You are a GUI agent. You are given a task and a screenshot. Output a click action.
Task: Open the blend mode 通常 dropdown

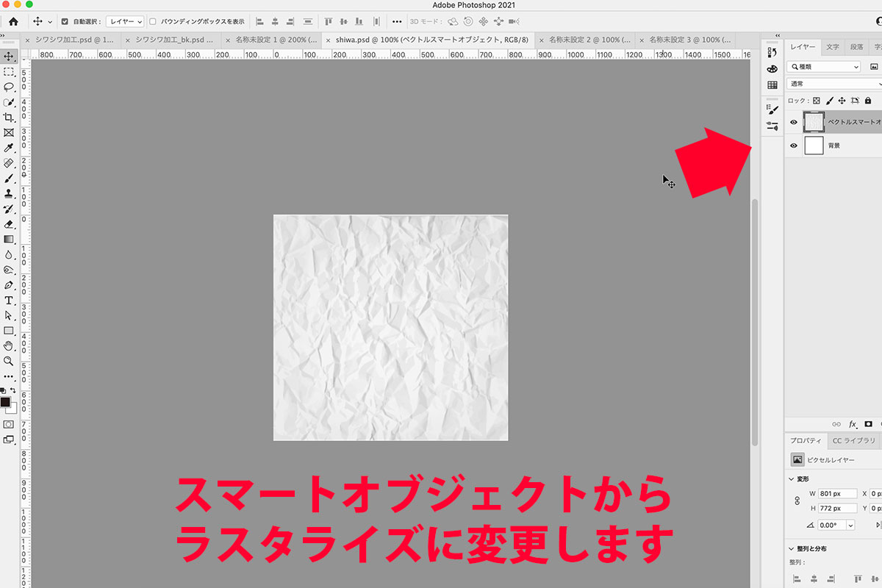(x=833, y=84)
